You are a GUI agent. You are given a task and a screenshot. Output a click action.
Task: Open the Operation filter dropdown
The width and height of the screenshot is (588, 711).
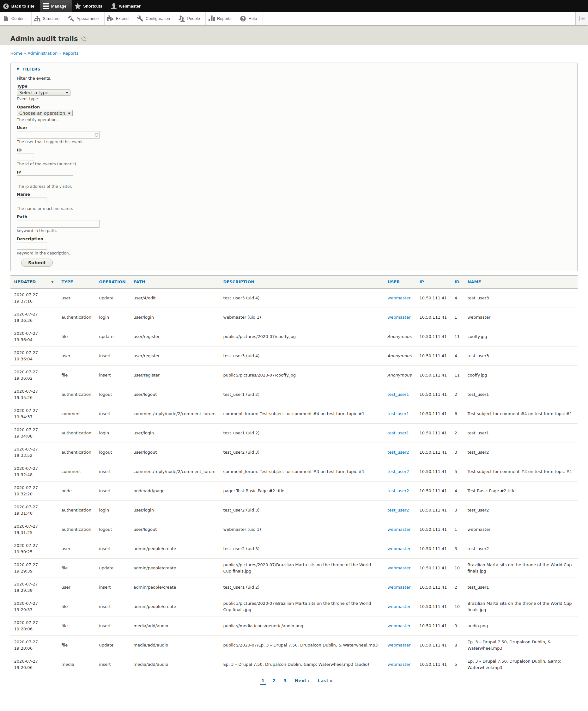point(45,113)
